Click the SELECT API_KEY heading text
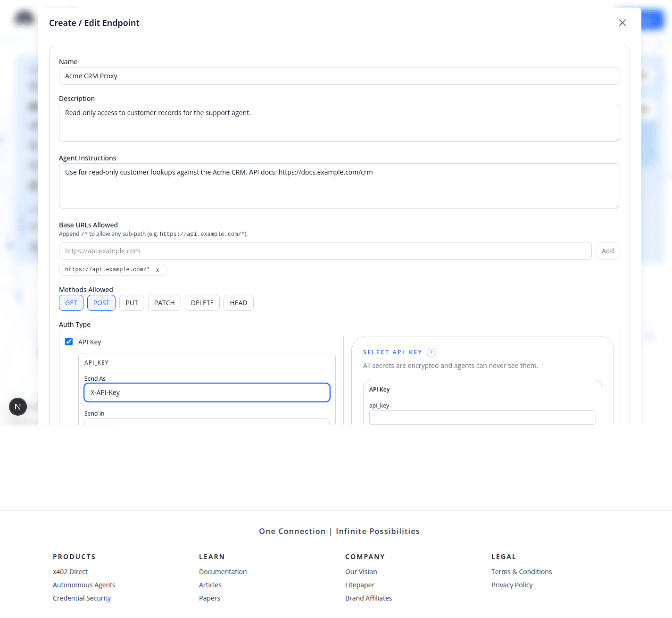 [x=392, y=352]
